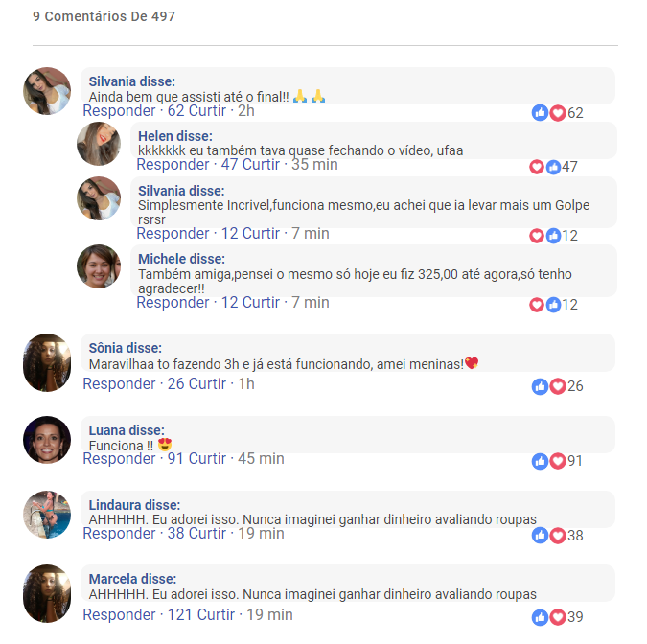Open Helen's profile picture

(x=99, y=144)
